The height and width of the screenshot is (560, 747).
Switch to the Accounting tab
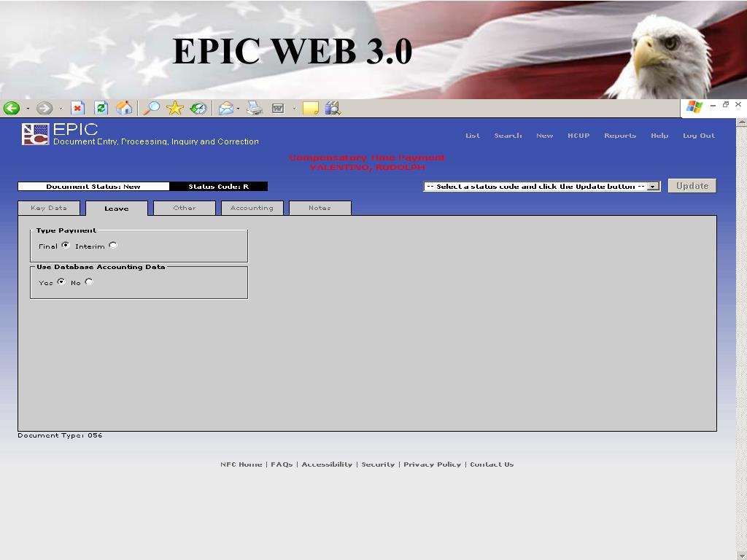pyautogui.click(x=252, y=208)
